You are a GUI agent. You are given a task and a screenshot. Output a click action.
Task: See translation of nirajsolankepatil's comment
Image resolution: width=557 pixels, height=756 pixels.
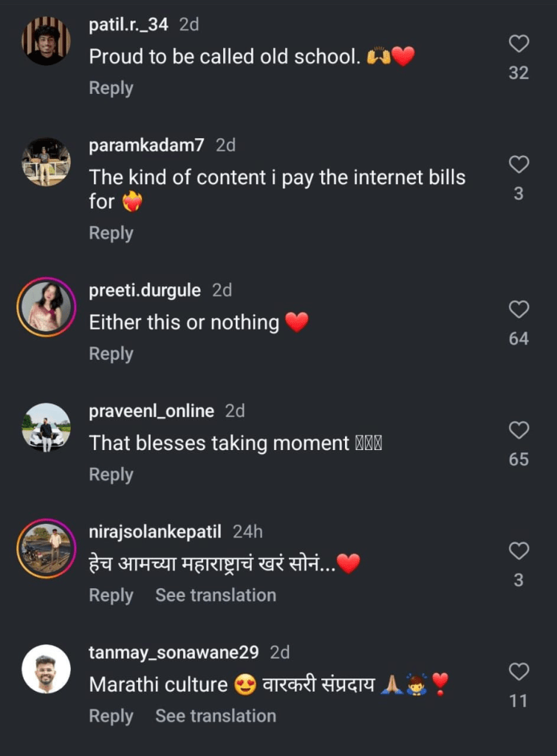point(215,595)
